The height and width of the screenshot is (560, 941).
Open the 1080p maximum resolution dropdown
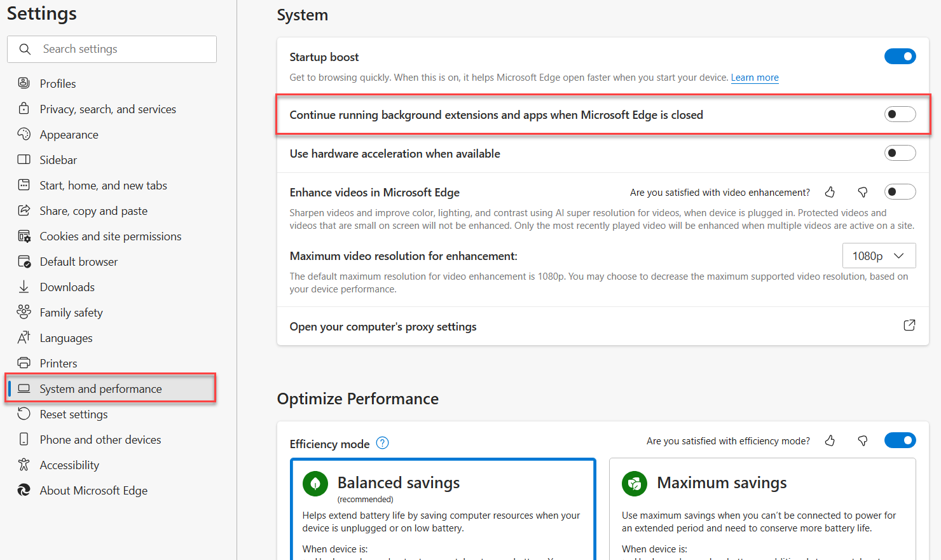point(879,256)
